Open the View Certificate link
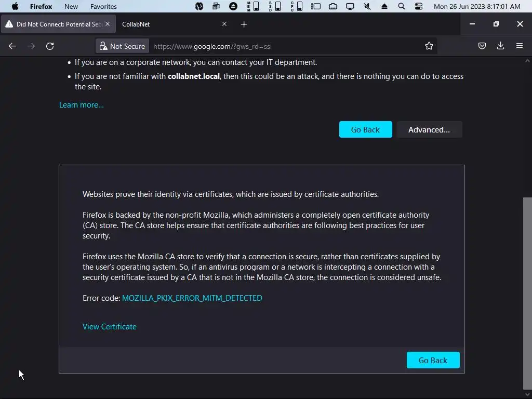Screen dimensions: 532x399 click(109, 326)
